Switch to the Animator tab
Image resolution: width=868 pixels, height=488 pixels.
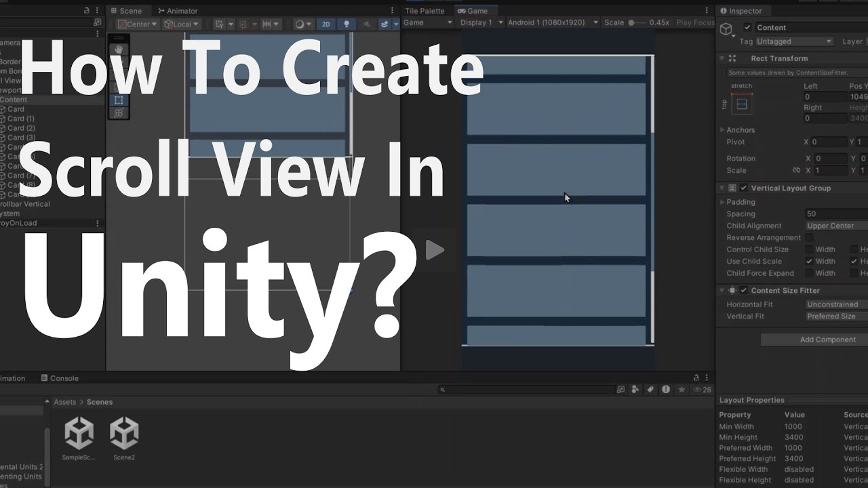point(178,11)
